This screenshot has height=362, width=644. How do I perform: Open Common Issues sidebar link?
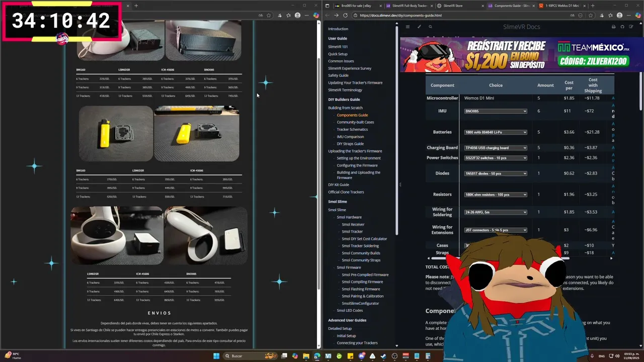[x=341, y=61]
